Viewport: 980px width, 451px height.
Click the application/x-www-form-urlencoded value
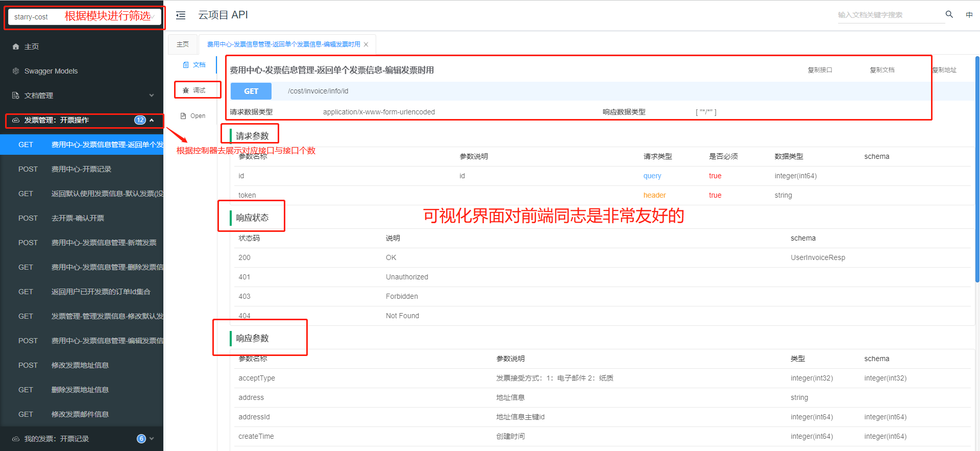point(379,112)
